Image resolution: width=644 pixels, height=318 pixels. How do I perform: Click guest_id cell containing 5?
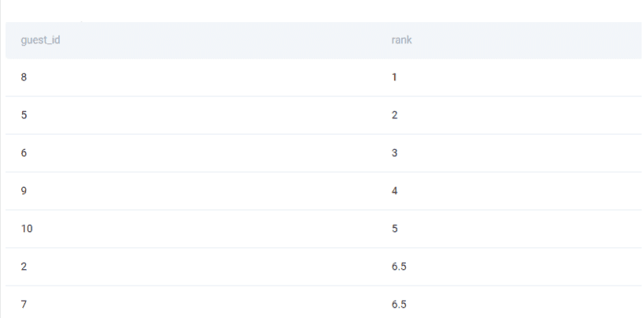(x=24, y=115)
